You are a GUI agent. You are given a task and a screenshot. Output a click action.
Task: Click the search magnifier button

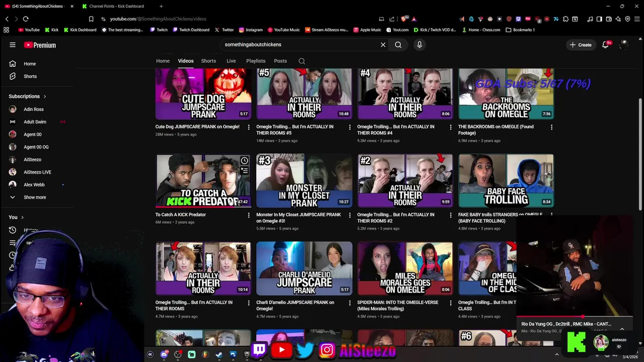pos(398,45)
